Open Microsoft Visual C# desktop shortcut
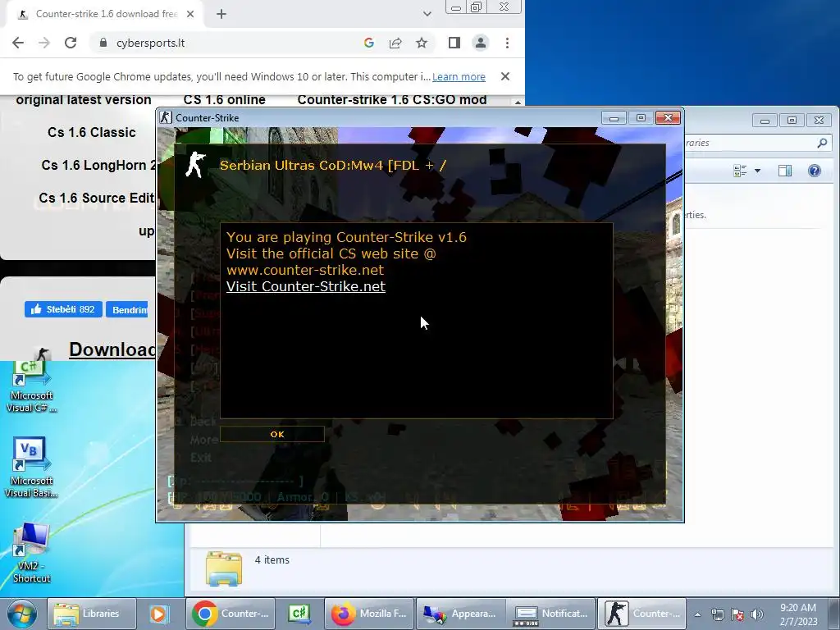This screenshot has width=840, height=630. [31, 386]
